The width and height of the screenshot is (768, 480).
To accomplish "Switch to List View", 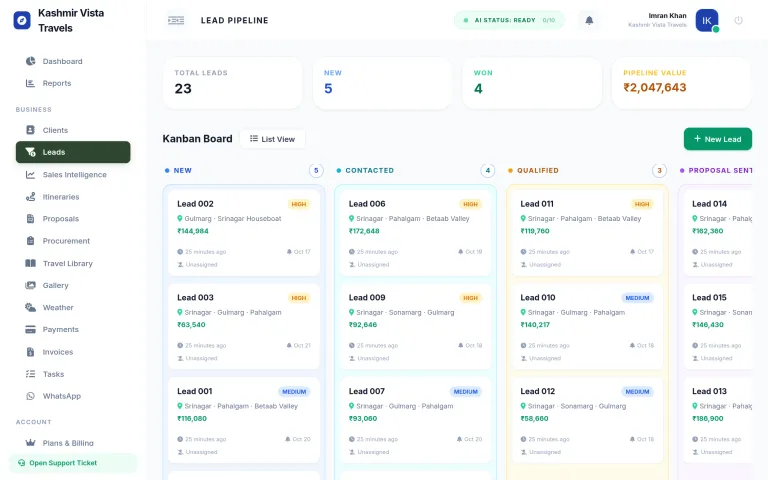I will coord(272,139).
